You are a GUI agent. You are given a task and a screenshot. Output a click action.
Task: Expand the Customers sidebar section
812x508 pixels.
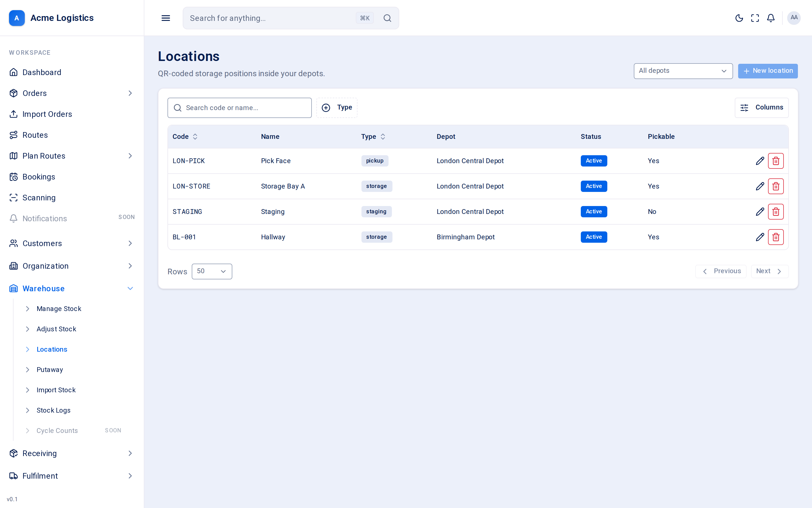tap(72, 243)
